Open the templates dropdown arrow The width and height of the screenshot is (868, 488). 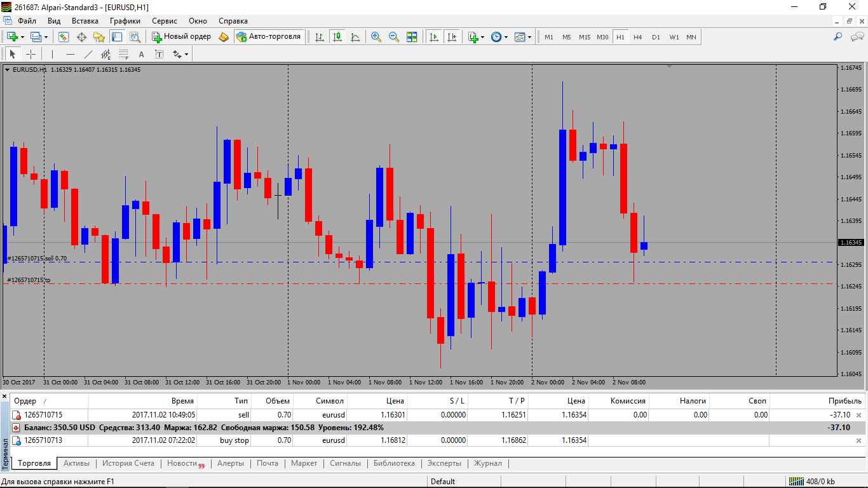529,37
